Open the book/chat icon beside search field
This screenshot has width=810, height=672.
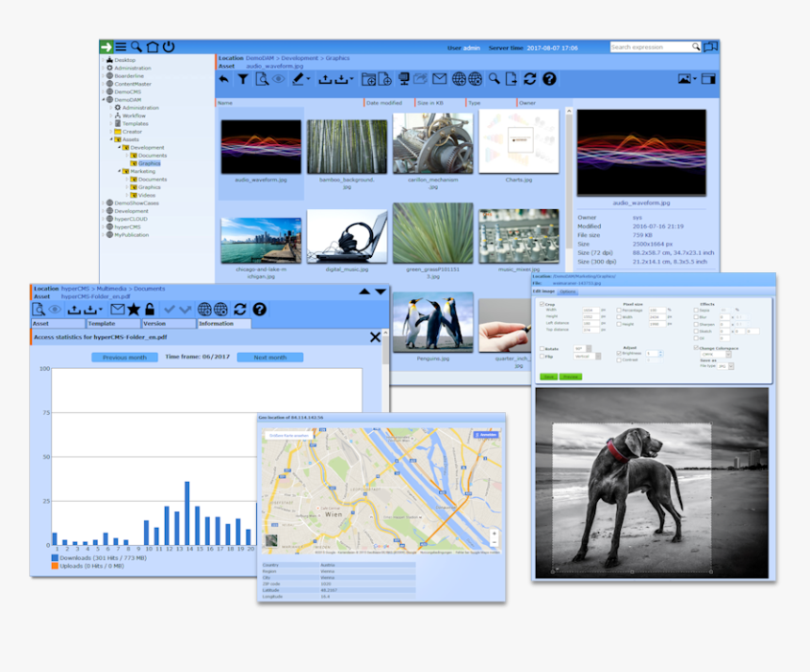[711, 47]
